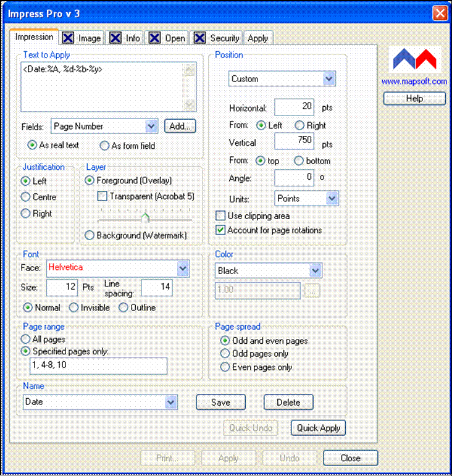Click the X icon on Open tab

coord(154,38)
